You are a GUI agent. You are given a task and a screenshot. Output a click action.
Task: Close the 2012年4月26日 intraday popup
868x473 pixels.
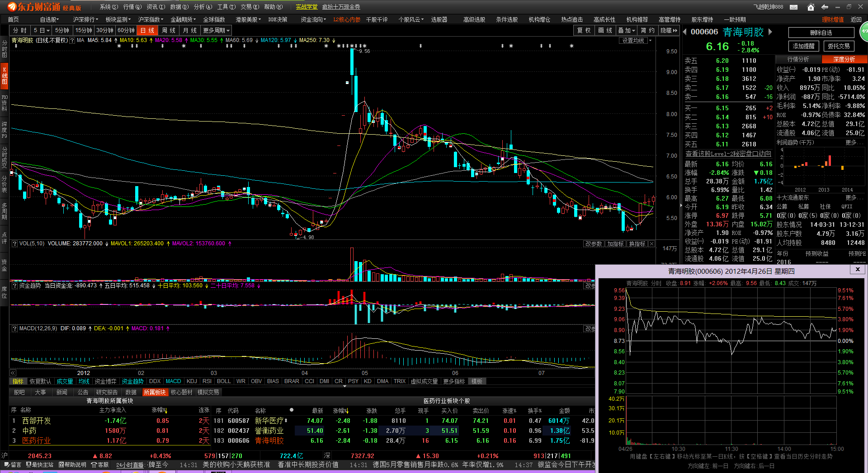click(858, 269)
